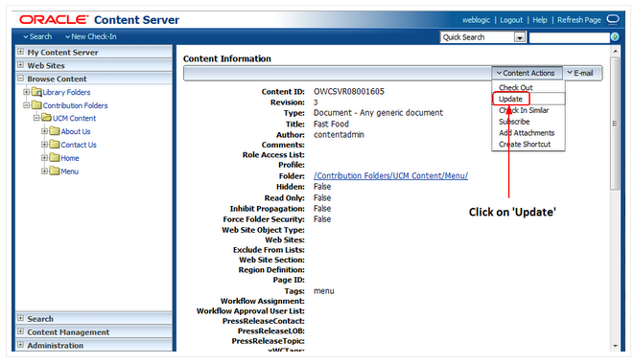Expand the Content Management tray
Screen dimensions: 634x364
(x=20, y=331)
